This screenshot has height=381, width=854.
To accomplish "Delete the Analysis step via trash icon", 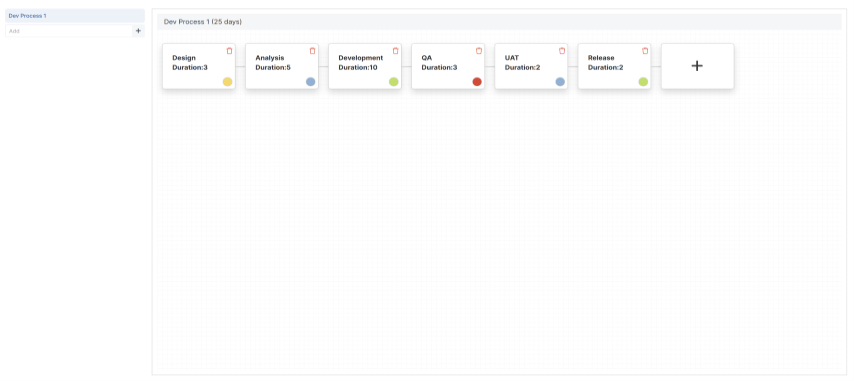I will click(313, 51).
